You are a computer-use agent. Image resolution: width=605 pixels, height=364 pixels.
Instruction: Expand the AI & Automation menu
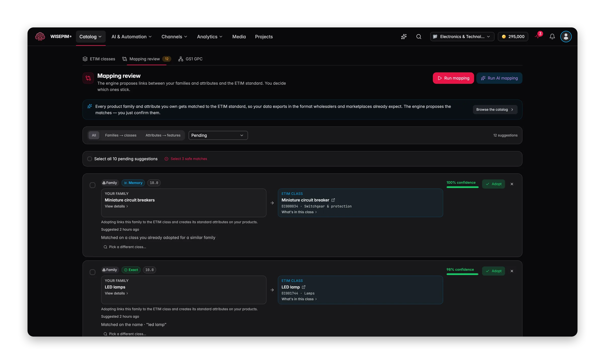132,37
